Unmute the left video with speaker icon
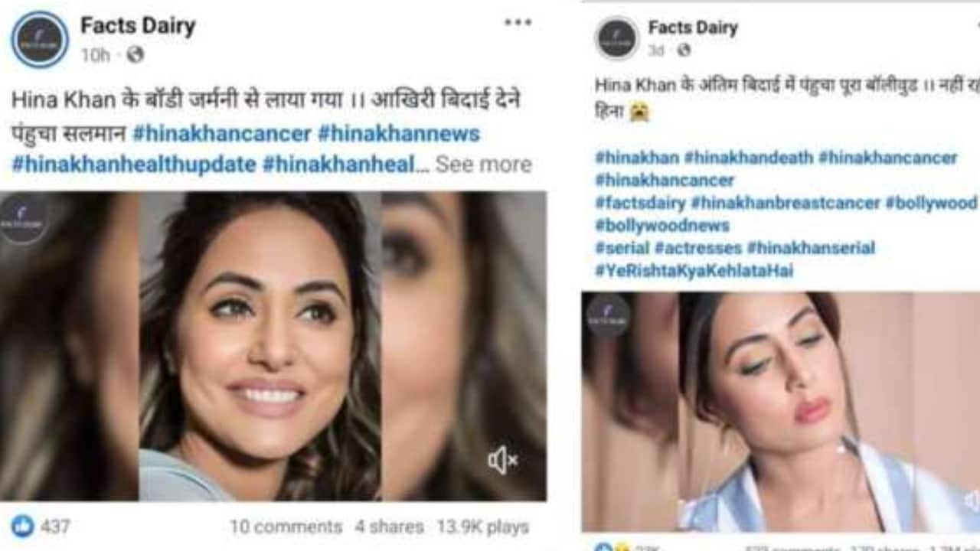980x551 pixels. 502,460
